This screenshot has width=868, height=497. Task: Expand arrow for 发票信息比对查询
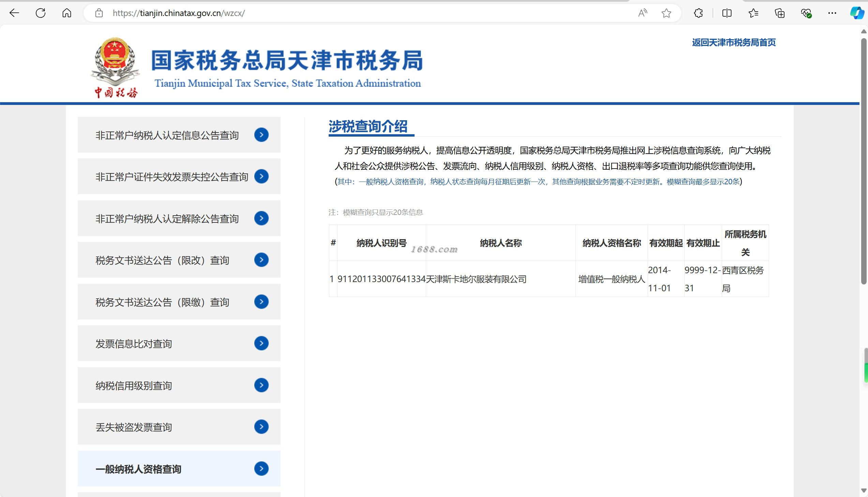point(261,343)
